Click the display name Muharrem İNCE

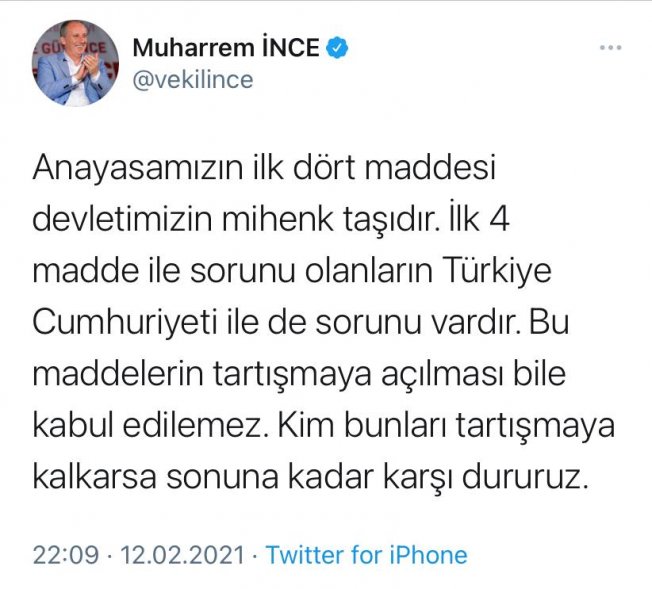point(226,47)
